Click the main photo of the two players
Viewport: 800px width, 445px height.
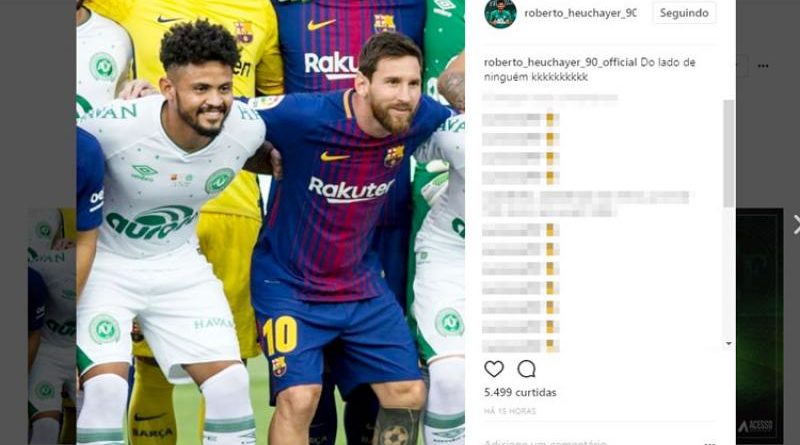(x=270, y=222)
